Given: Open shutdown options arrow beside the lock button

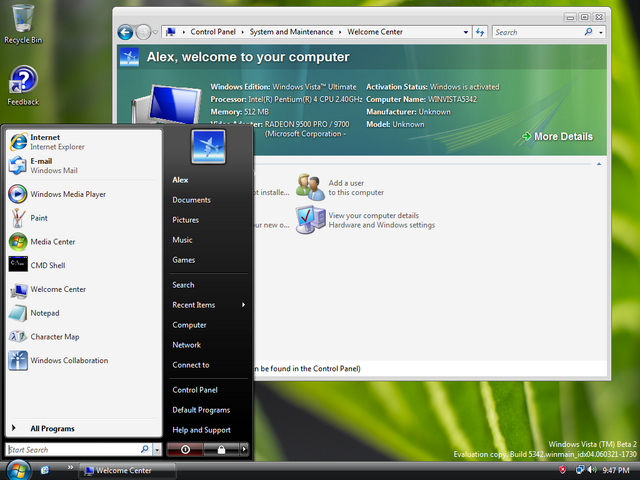Looking at the screenshot, I should click(244, 449).
